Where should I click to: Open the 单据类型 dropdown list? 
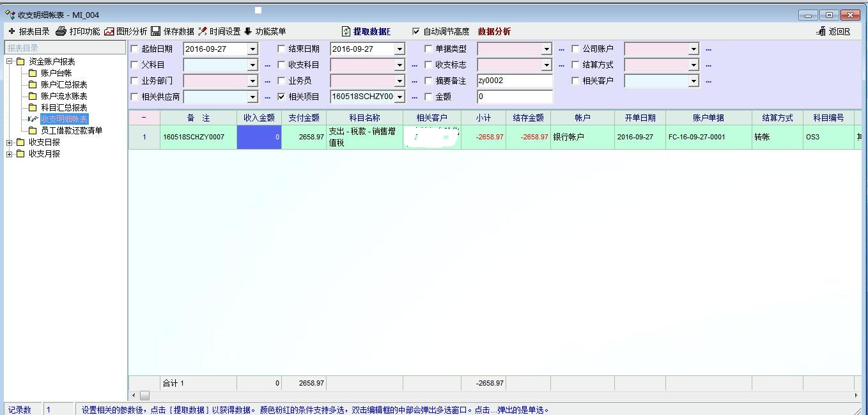tap(546, 49)
